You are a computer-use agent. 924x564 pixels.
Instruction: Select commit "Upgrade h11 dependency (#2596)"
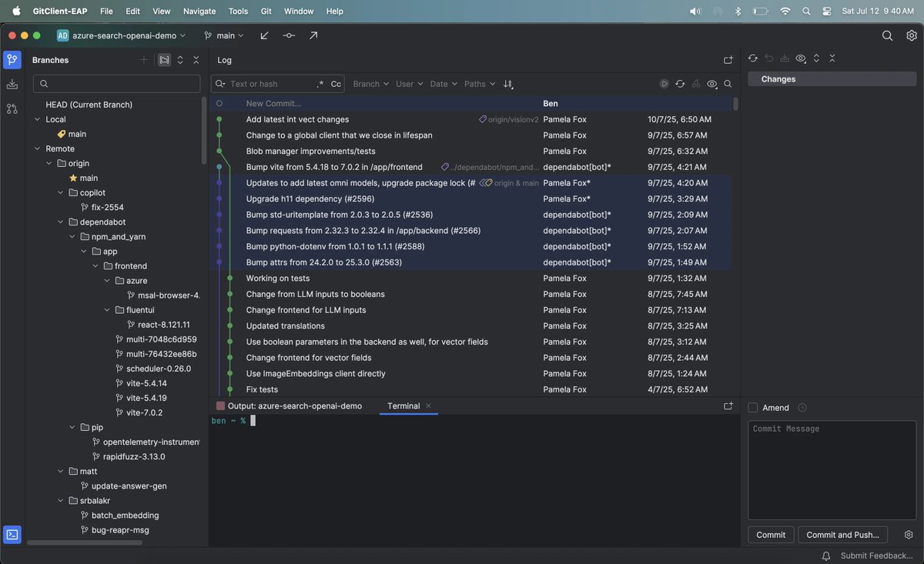[471, 199]
